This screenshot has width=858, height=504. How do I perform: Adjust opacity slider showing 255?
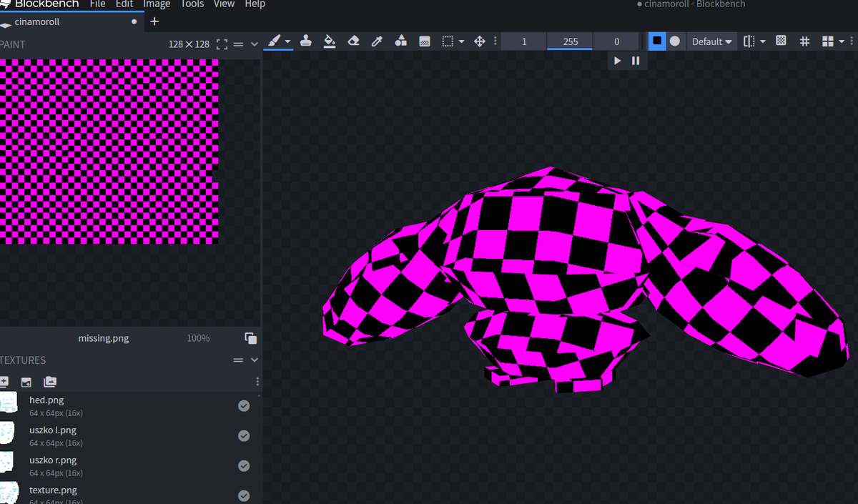[570, 41]
